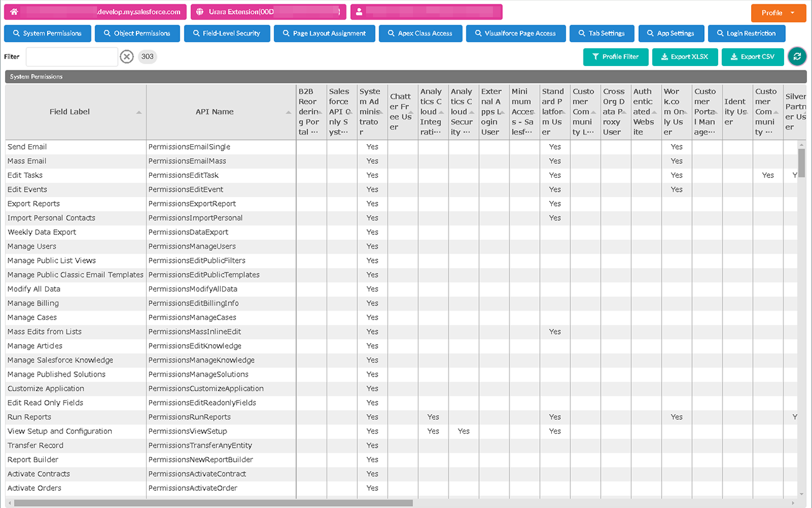Focus the Filter text field
This screenshot has width=812, height=508.
72,57
